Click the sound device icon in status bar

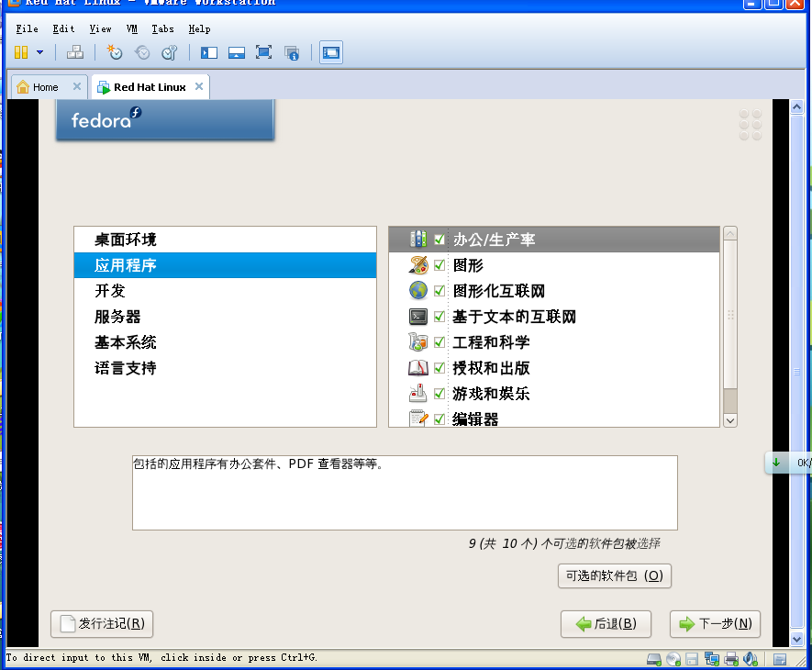pos(750,659)
